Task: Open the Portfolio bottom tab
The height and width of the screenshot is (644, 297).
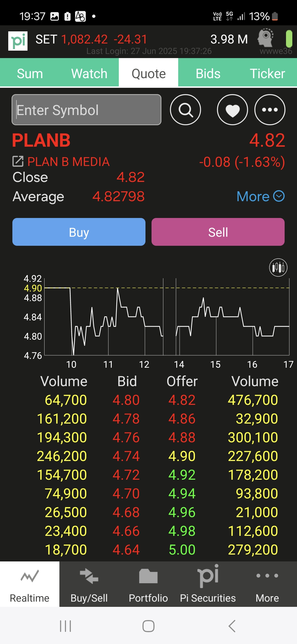Action: coord(148,584)
